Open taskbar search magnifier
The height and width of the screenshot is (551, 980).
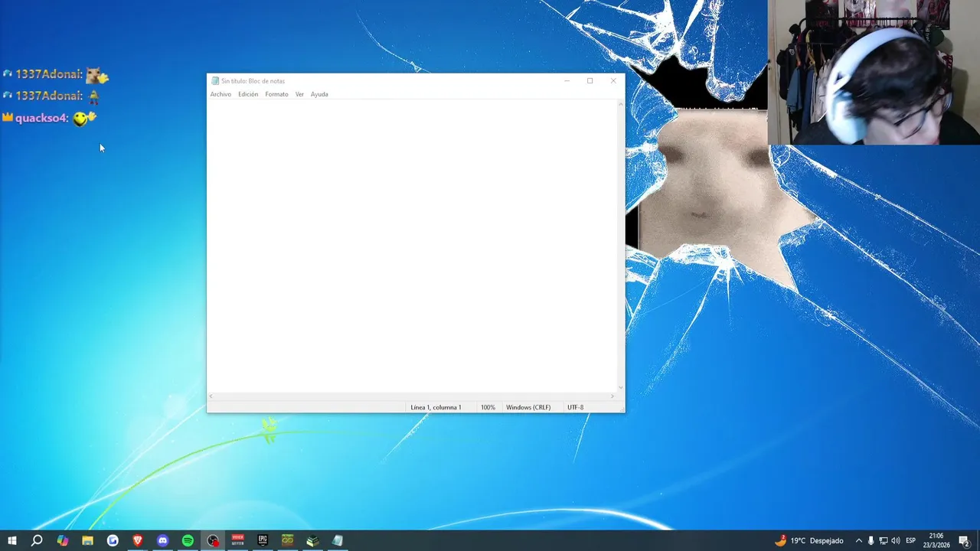[37, 540]
